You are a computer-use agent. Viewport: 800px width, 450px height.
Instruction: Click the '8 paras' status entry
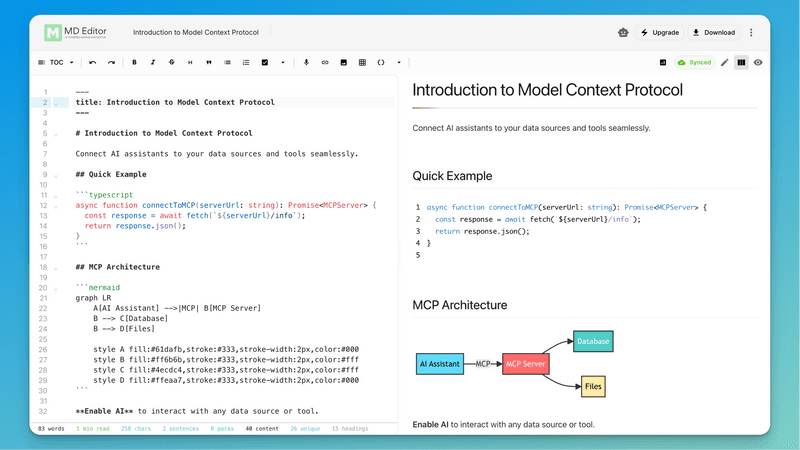tap(222, 429)
